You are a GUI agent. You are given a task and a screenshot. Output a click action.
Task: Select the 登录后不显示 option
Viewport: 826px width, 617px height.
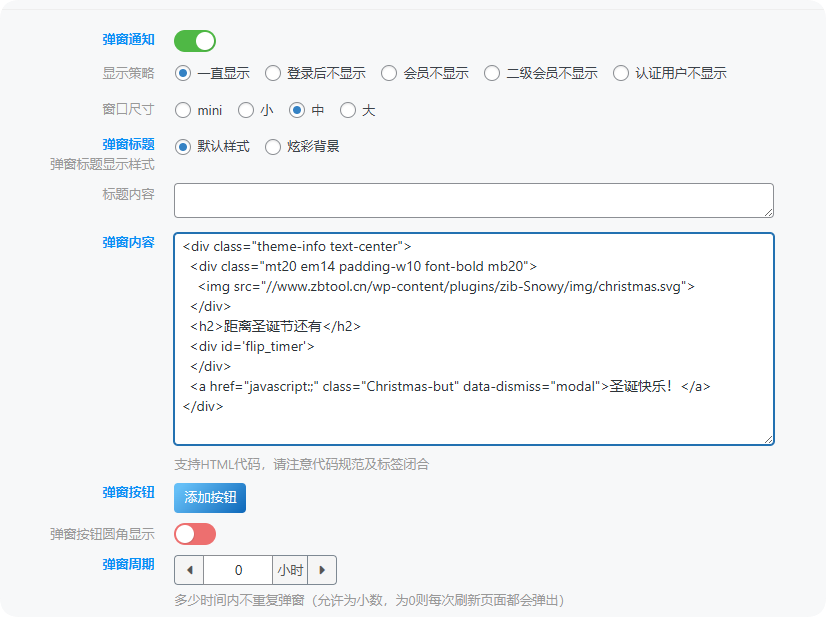pos(273,72)
